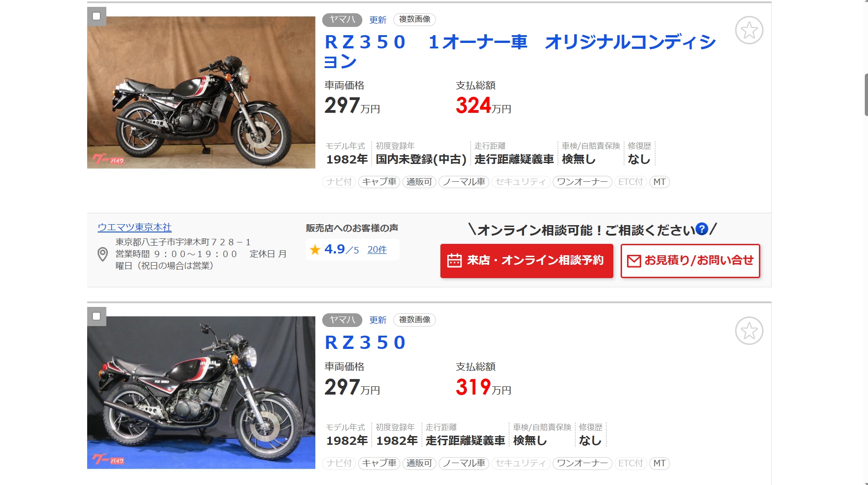Check the first listing compare checkbox
The image size is (868, 485).
96,16
